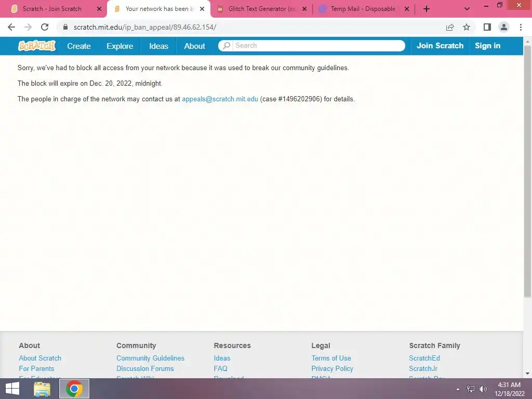Click the scrollbar up arrow

click(527, 41)
